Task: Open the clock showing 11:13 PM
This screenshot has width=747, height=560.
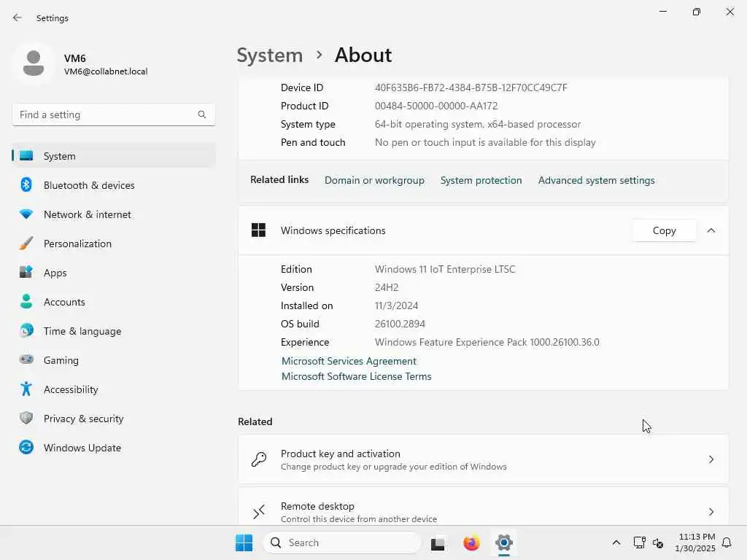Action: pos(695,542)
